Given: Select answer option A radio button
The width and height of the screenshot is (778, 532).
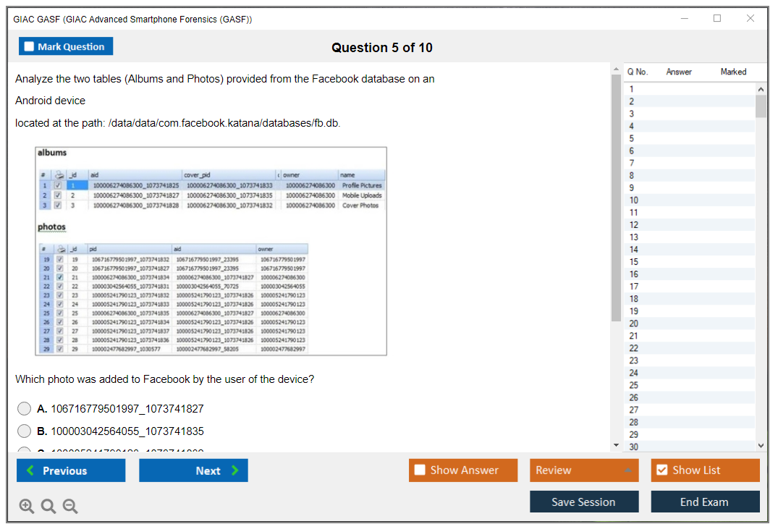Looking at the screenshot, I should point(25,409).
